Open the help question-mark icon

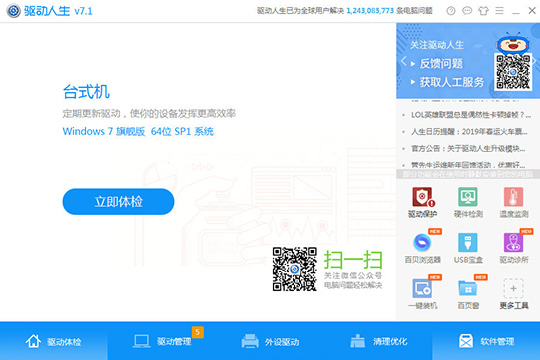451,11
